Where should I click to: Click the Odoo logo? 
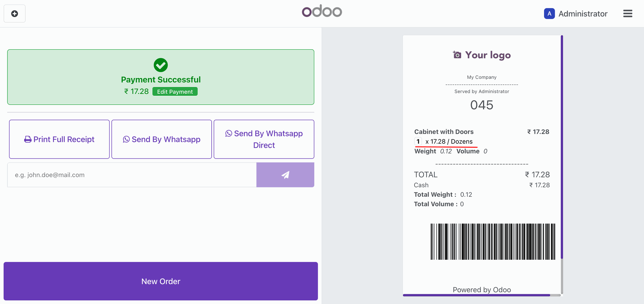[322, 11]
